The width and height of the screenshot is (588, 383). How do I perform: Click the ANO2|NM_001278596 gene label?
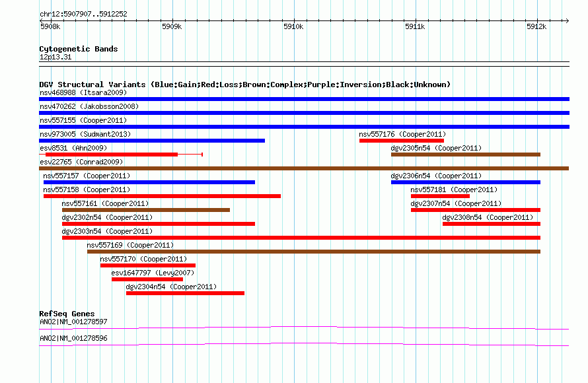(73, 338)
